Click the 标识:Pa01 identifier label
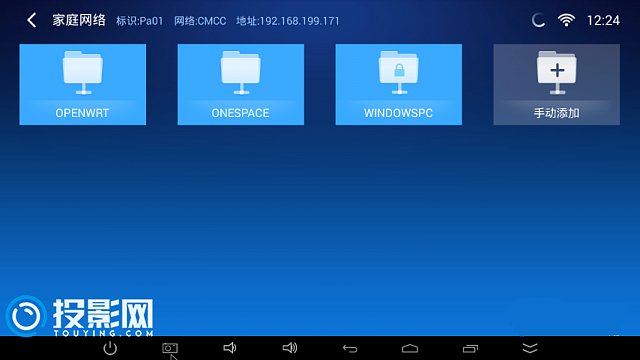Image resolution: width=640 pixels, height=360 pixels. pos(140,21)
